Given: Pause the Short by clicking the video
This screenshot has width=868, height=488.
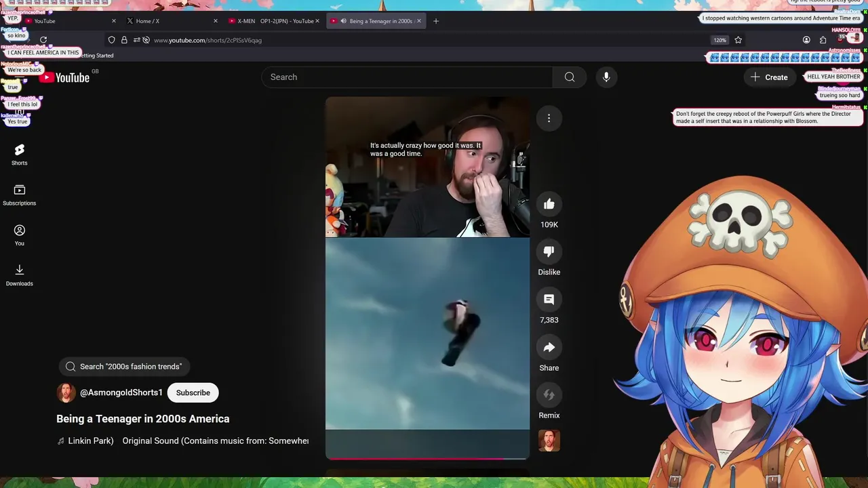Looking at the screenshot, I should 427,278.
